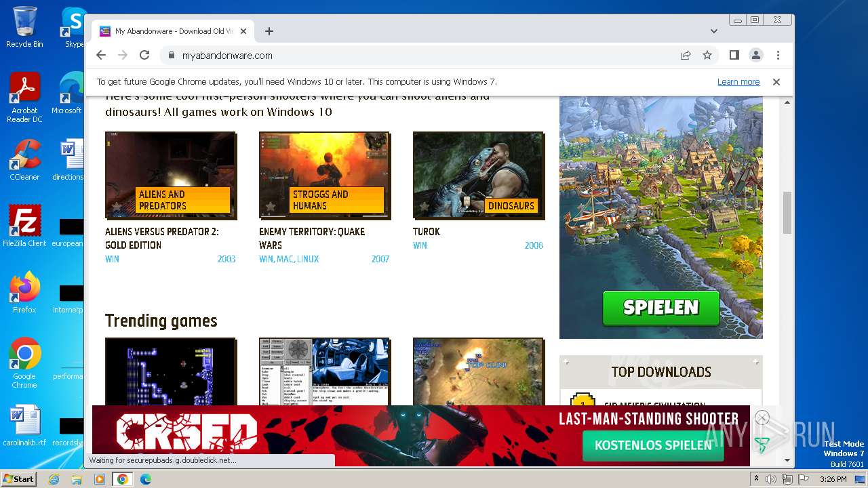868x488 pixels.
Task: Open the Learn more link
Action: (x=738, y=82)
